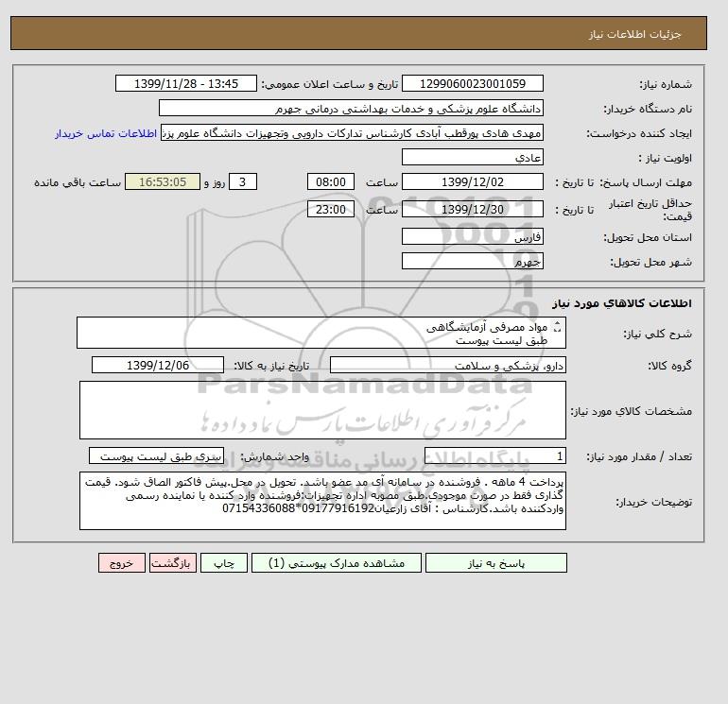Click the استان محل تحویل label
This screenshot has height=704, width=728.
point(648,237)
